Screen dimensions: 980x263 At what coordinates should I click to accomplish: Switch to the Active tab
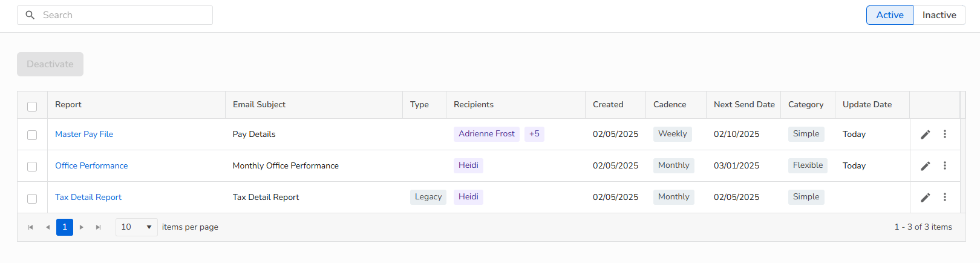[x=890, y=15]
